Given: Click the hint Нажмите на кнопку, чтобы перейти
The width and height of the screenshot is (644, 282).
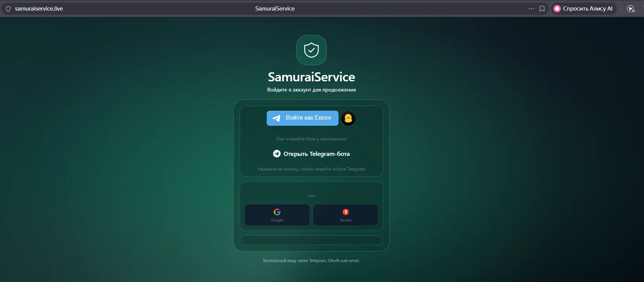Looking at the screenshot, I should pos(311,169).
